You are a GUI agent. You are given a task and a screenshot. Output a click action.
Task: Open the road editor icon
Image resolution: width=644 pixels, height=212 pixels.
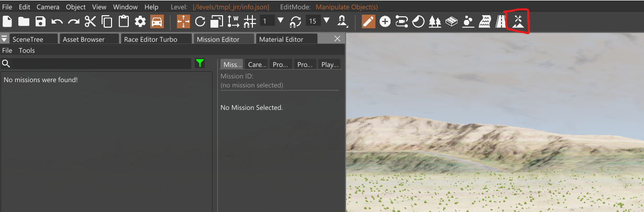click(501, 21)
